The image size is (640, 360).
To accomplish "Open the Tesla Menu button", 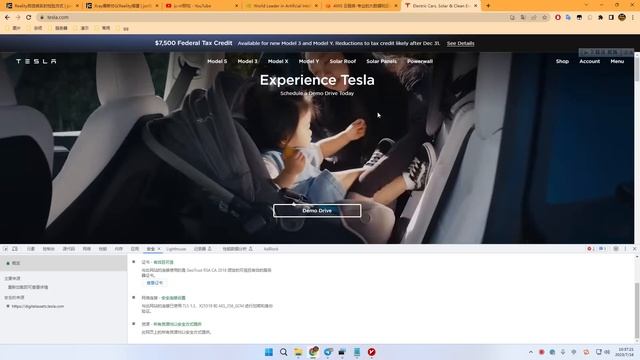I will [x=617, y=61].
